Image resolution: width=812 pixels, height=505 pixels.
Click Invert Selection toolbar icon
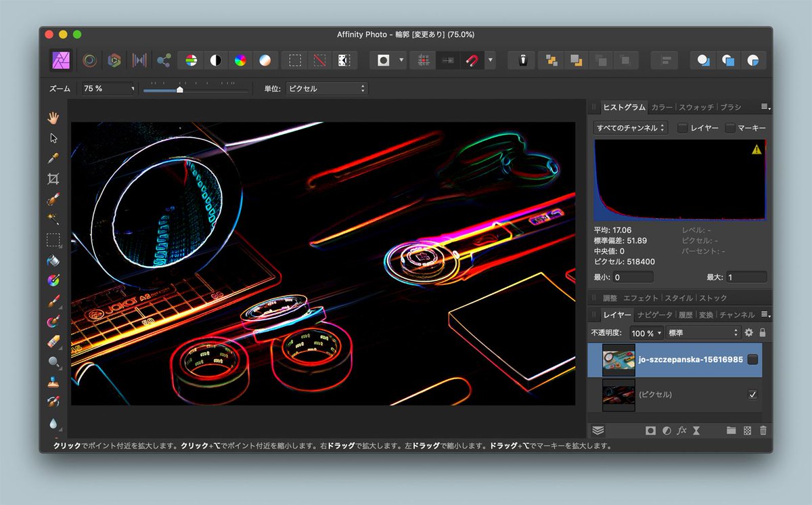[344, 60]
